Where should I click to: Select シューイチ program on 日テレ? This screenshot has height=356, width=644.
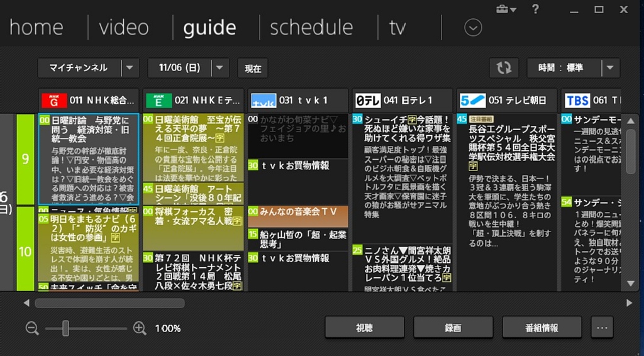pyautogui.click(x=402, y=178)
